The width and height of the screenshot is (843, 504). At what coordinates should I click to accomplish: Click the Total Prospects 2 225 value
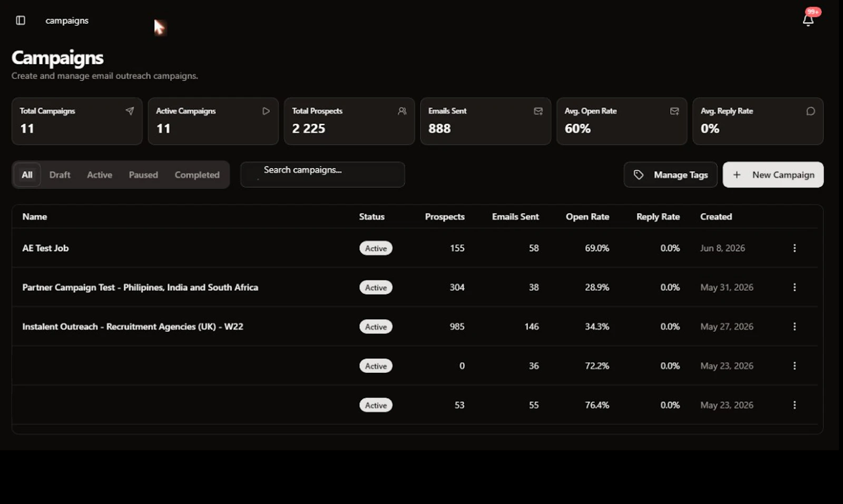[x=309, y=129]
